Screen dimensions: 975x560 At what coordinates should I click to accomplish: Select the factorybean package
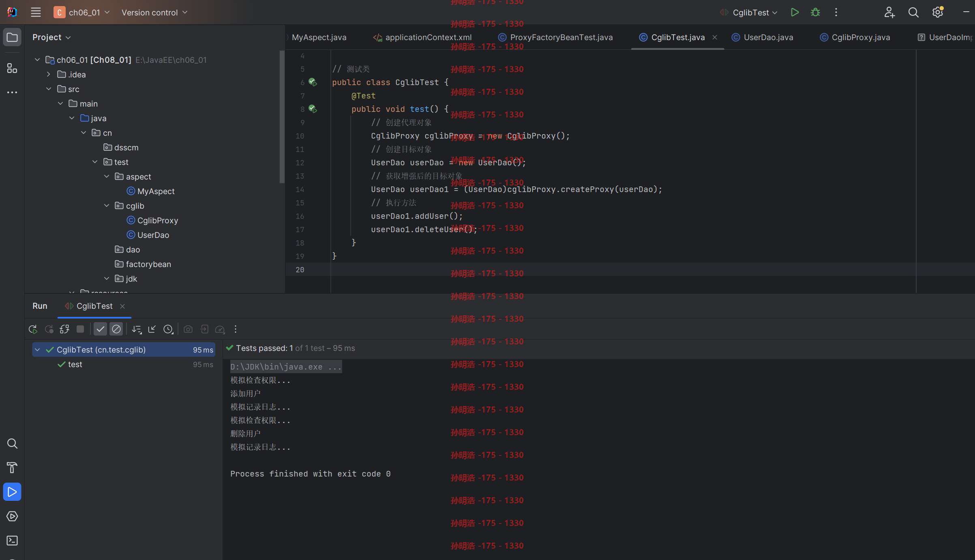(143, 264)
